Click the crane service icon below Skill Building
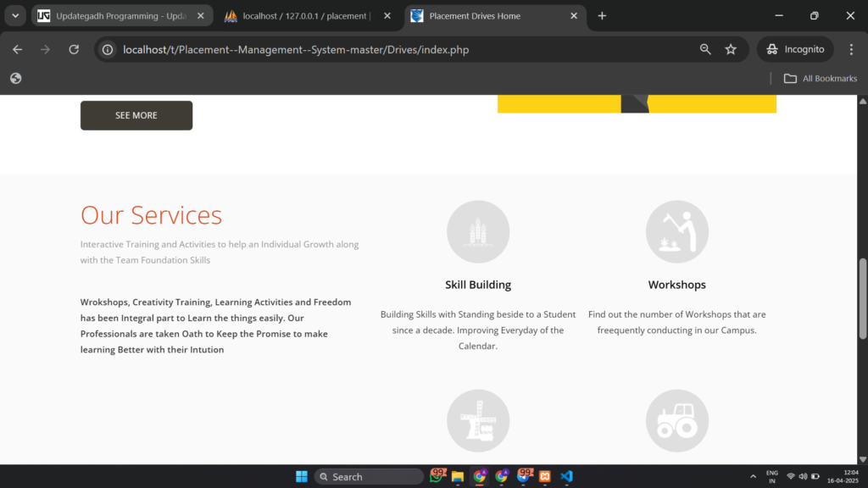This screenshot has width=868, height=488. [478, 420]
